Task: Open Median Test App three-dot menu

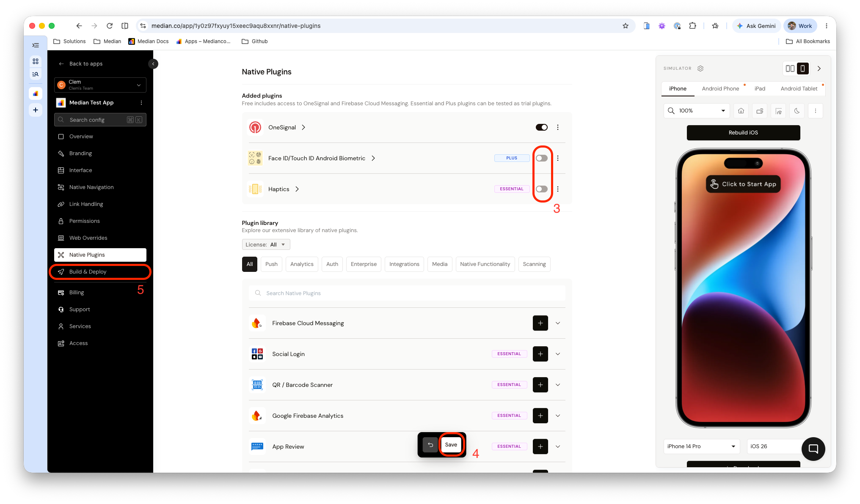Action: coord(141,103)
